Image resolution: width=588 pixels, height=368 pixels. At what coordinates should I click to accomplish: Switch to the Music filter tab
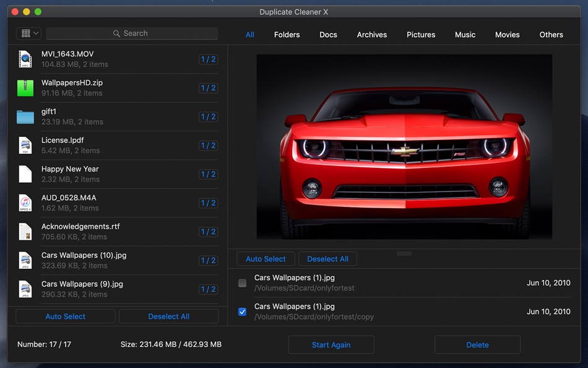[465, 35]
